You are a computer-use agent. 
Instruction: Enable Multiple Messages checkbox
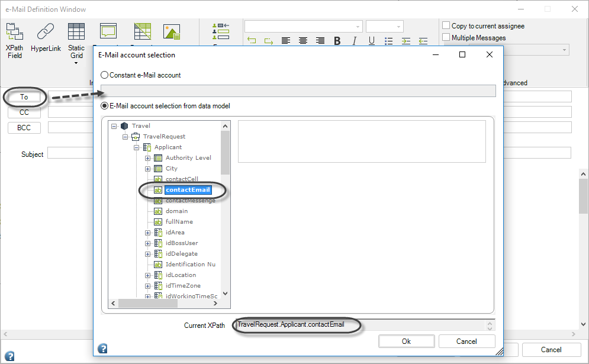pos(446,37)
